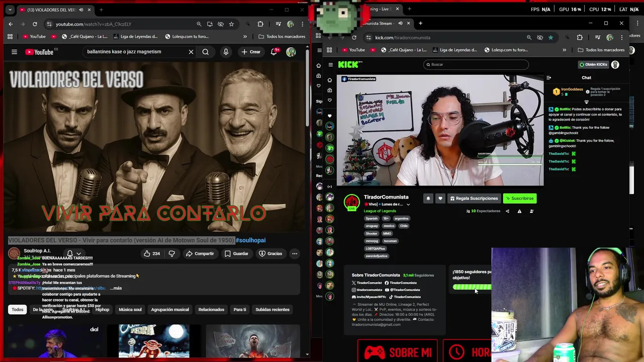Open the Obtén KICKs button
The width and height of the screenshot is (644, 362).
click(x=593, y=64)
